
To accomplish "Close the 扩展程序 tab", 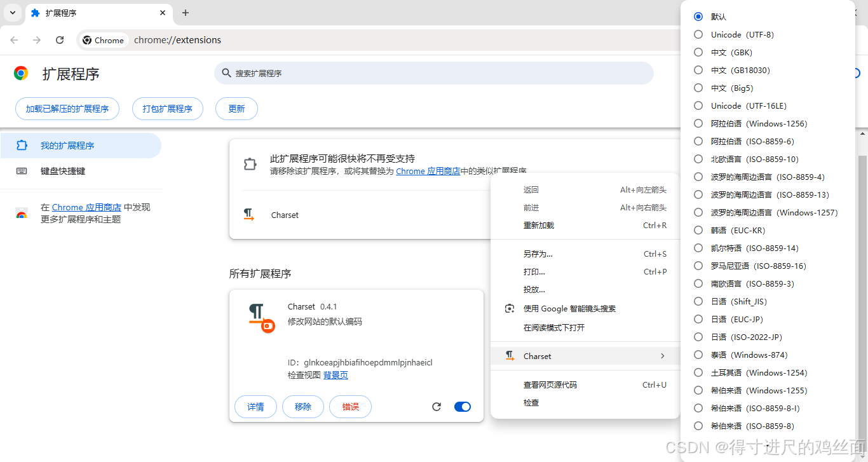I will click(x=163, y=13).
